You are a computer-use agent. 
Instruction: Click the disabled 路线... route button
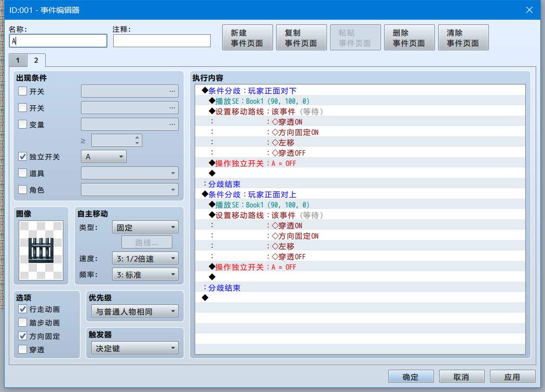tap(147, 242)
